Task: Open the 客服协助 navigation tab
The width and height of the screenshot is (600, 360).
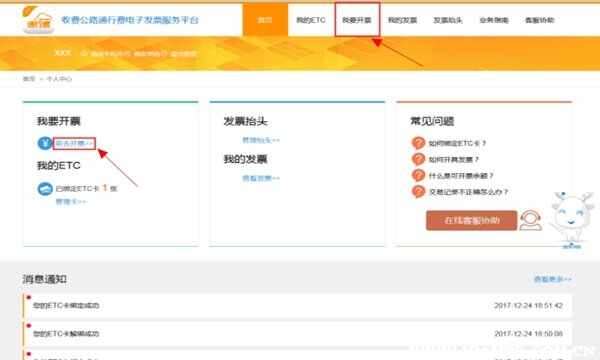Action: click(539, 20)
